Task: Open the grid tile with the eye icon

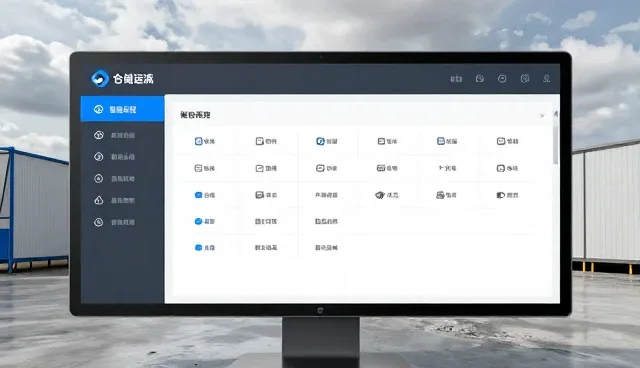Action: pos(386,195)
